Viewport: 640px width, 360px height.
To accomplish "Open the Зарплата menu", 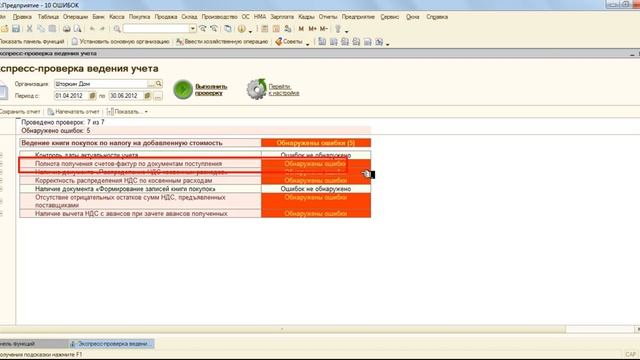I will 282,17.
